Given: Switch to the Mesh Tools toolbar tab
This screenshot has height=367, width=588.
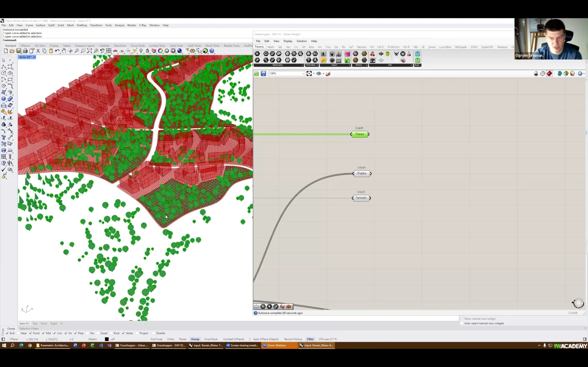Looking at the screenshot, I should click(212, 46).
